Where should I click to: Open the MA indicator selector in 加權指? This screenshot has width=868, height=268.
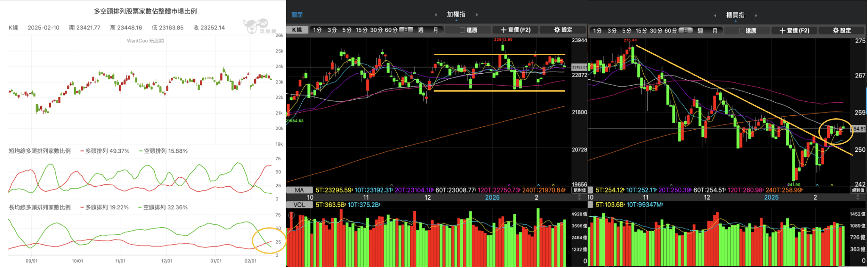tap(299, 190)
